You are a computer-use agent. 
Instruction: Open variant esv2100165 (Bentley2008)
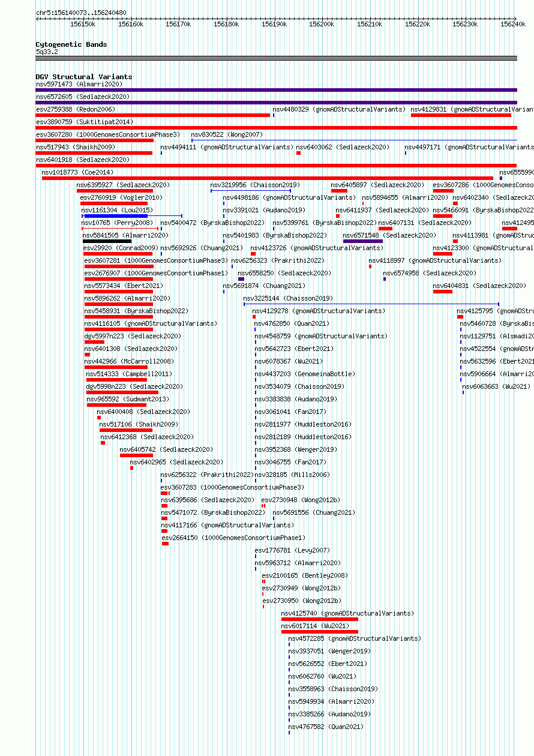(305, 575)
